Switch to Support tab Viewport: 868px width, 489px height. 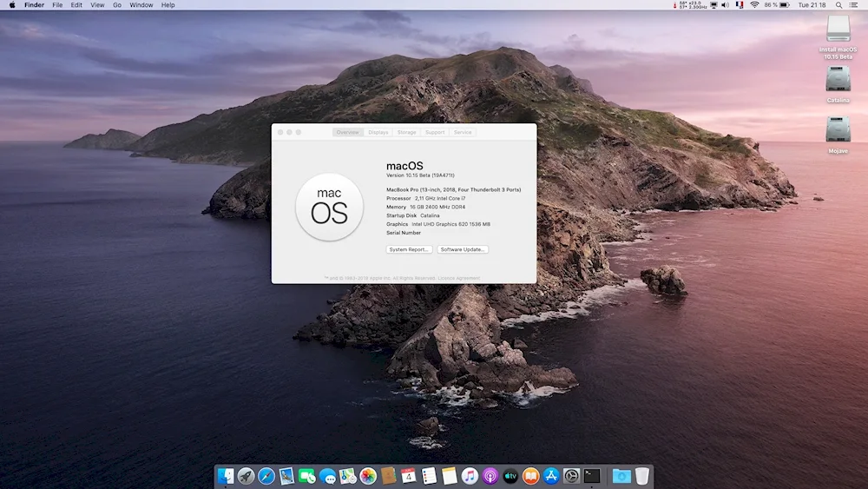[435, 132]
